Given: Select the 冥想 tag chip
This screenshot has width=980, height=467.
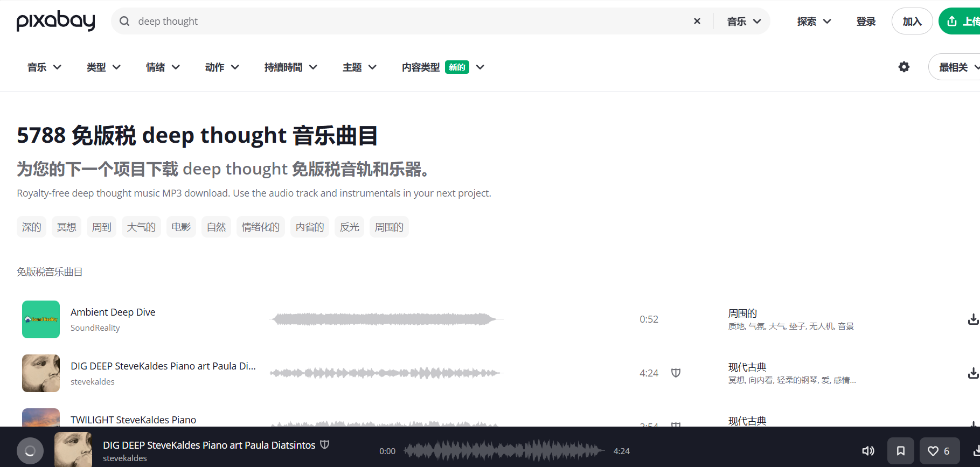Looking at the screenshot, I should pyautogui.click(x=67, y=227).
